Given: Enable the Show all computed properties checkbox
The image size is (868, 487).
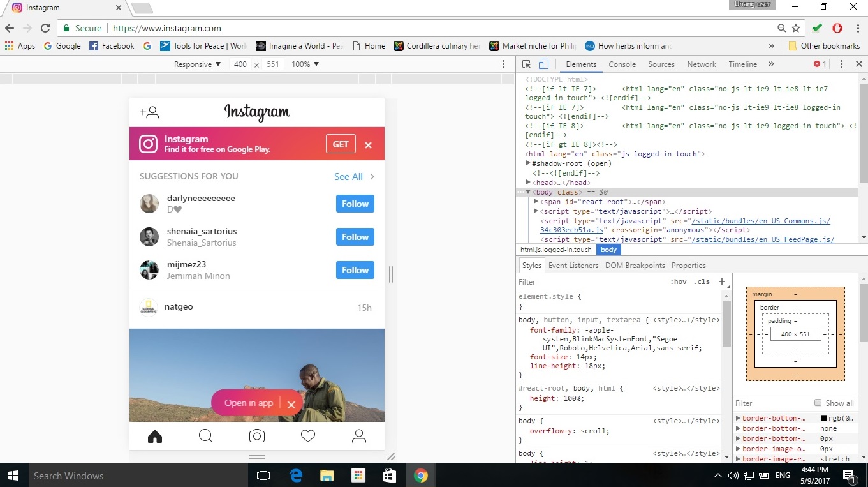Looking at the screenshot, I should tap(818, 403).
